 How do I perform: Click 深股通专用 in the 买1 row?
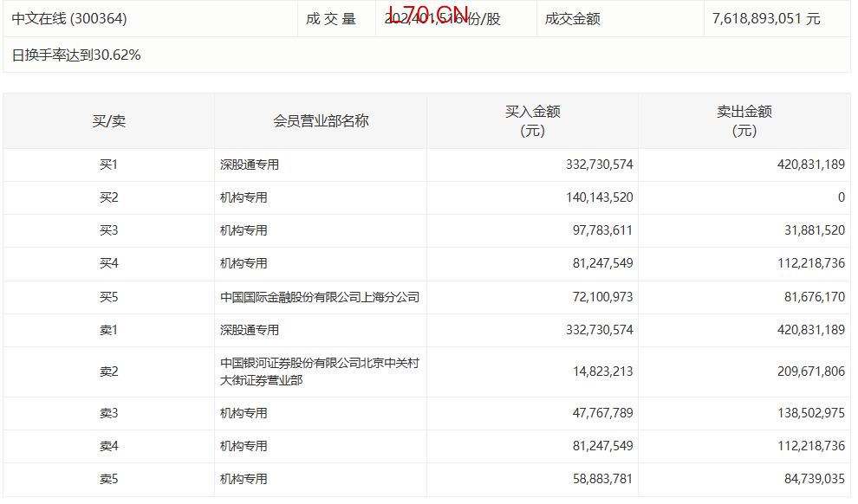click(250, 165)
